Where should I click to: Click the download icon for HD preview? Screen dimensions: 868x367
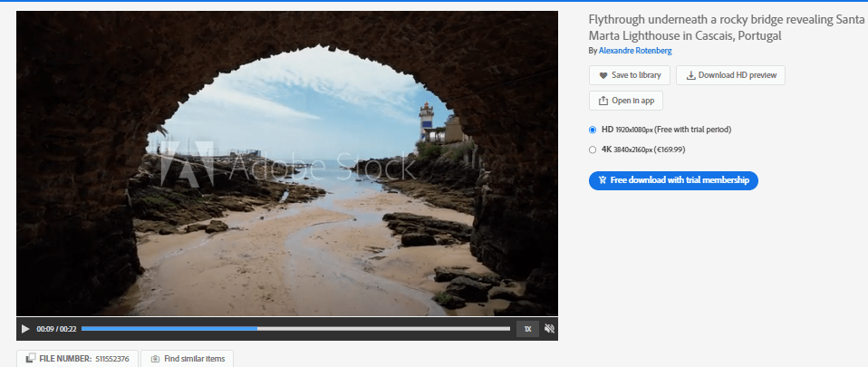[690, 75]
